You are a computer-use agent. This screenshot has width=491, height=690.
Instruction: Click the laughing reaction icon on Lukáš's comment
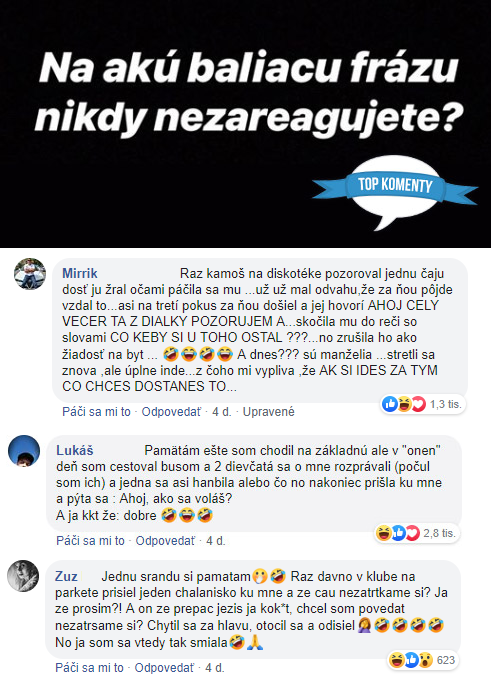click(x=383, y=533)
